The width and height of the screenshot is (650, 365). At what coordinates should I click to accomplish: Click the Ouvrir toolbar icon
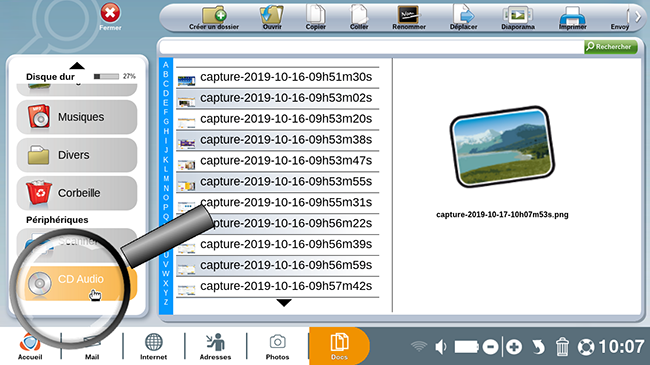click(x=272, y=15)
